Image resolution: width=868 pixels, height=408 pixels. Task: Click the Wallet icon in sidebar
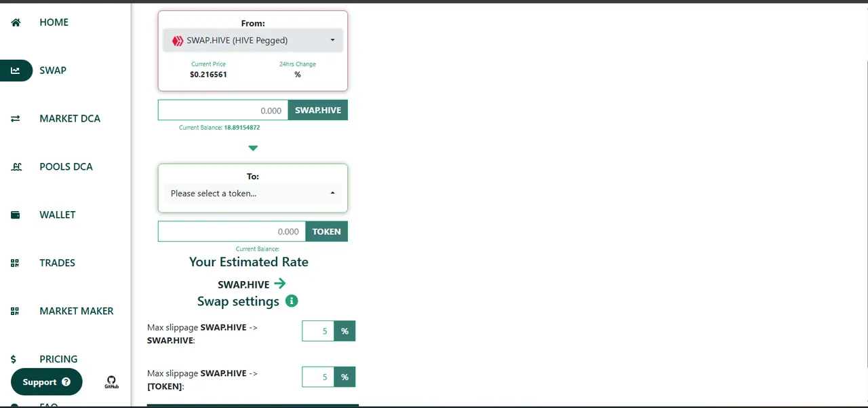[x=16, y=215]
